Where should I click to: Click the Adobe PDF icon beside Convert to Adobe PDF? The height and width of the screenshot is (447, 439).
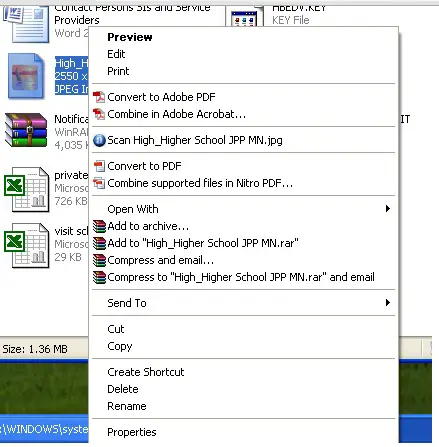pos(99,97)
